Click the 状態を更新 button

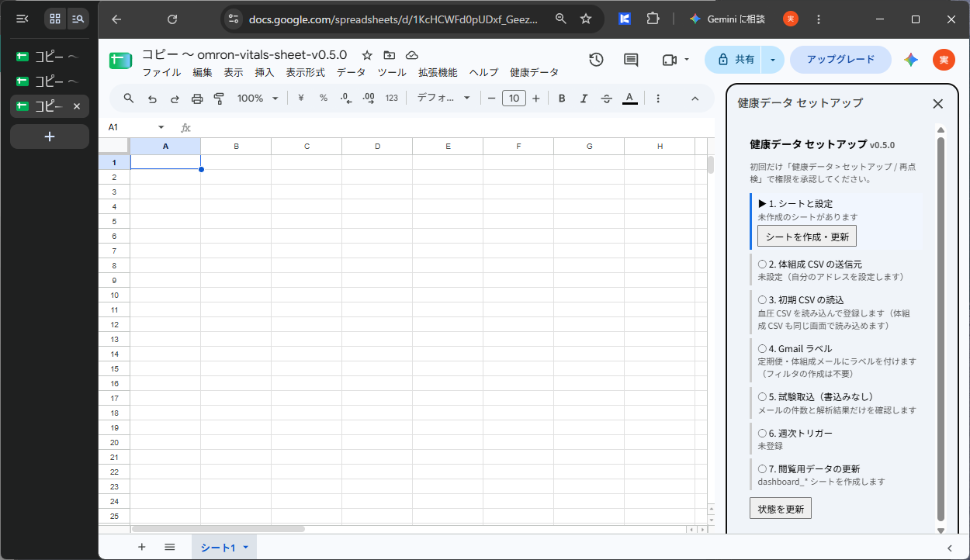click(781, 509)
